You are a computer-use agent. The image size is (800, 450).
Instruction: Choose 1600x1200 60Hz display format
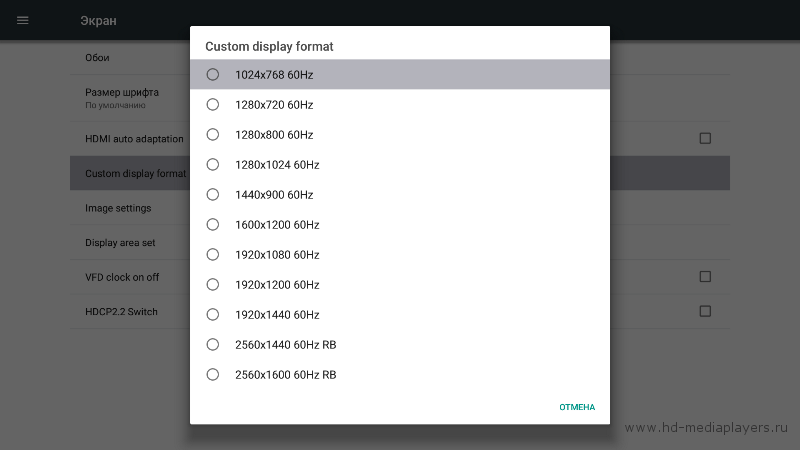(x=399, y=224)
